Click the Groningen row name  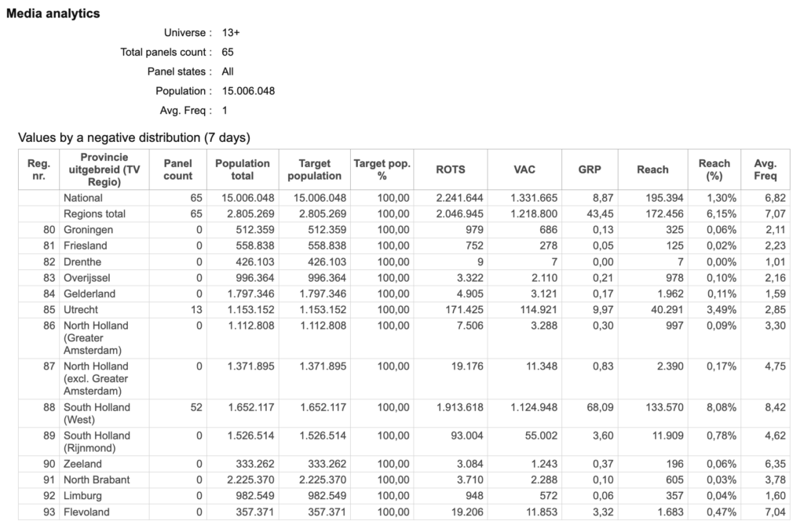pos(88,230)
